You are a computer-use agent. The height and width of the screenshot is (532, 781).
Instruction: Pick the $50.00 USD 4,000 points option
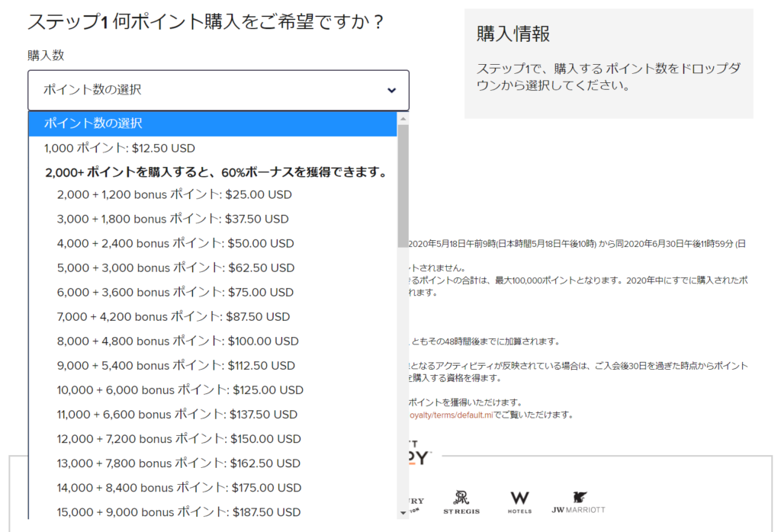tap(175, 243)
